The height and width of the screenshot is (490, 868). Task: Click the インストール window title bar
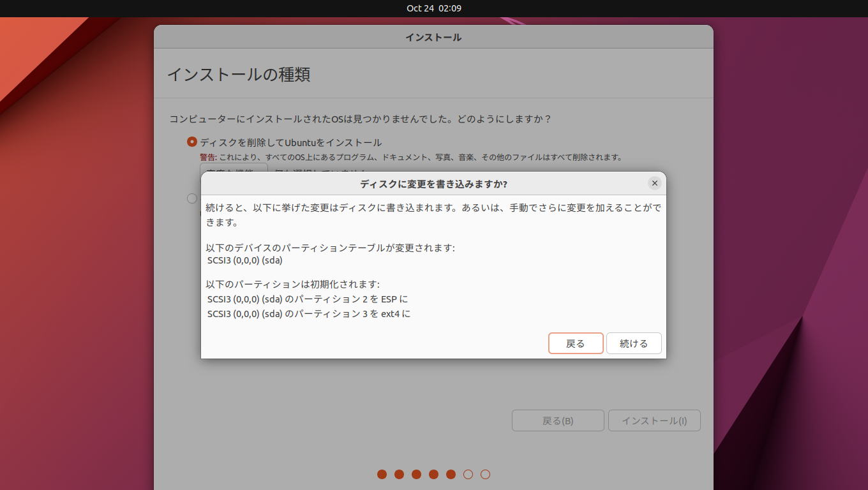click(x=433, y=37)
